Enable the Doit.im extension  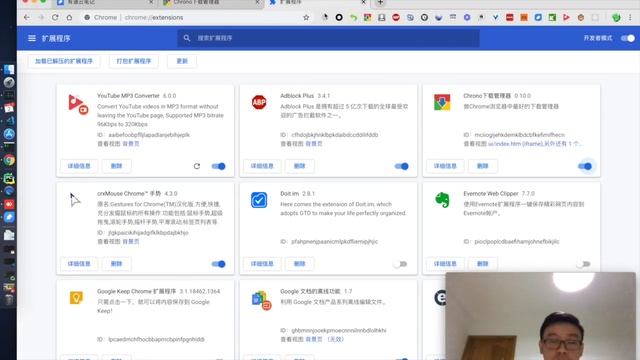point(400,264)
